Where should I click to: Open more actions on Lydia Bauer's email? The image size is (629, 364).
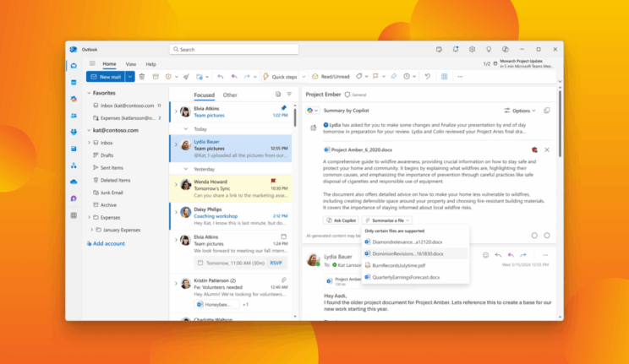[545, 255]
